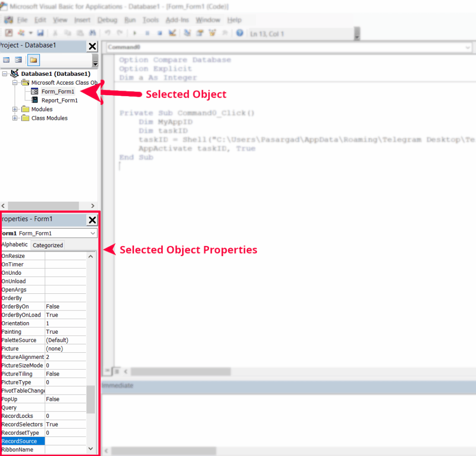Open the File menu
The height and width of the screenshot is (456, 476).
point(22,20)
